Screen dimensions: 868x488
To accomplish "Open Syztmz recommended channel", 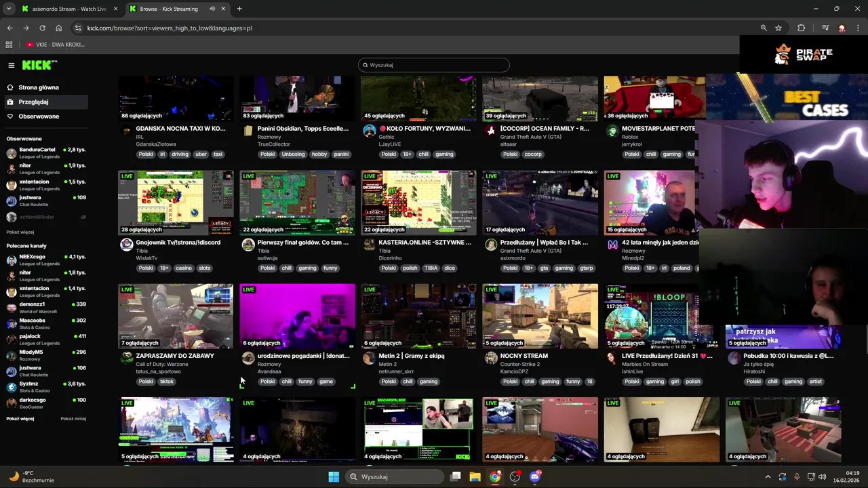I will click(45, 386).
